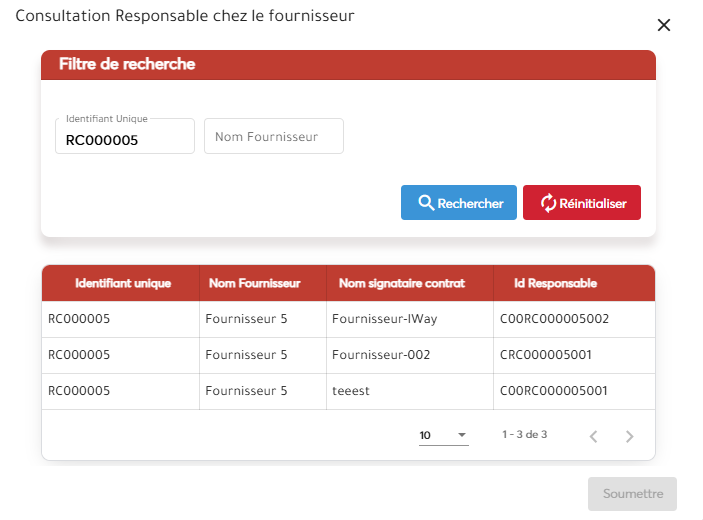Click the refresh icon in Réinitialiser button

547,203
